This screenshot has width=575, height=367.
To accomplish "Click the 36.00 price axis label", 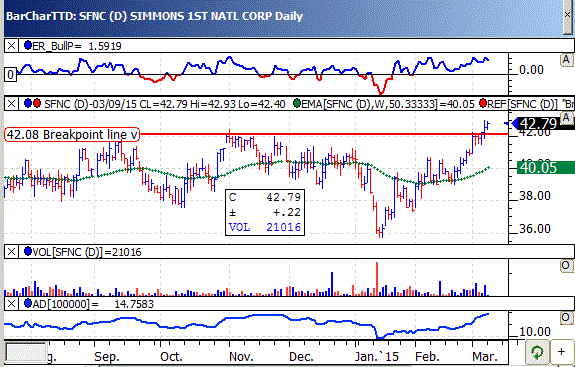I will pyautogui.click(x=535, y=228).
